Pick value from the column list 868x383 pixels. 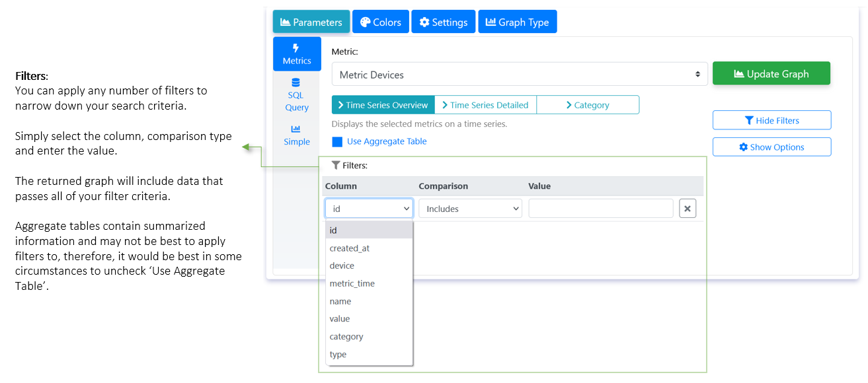[369, 319]
